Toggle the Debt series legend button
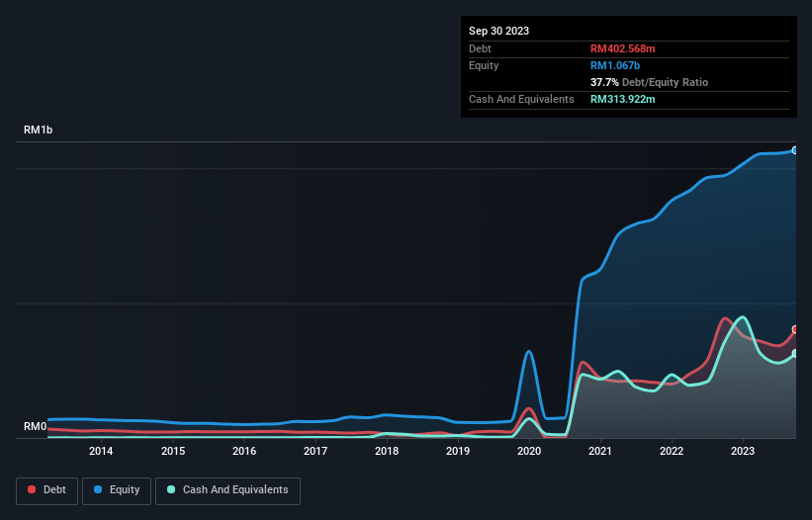Viewport: 812px width, 520px height. coord(47,490)
